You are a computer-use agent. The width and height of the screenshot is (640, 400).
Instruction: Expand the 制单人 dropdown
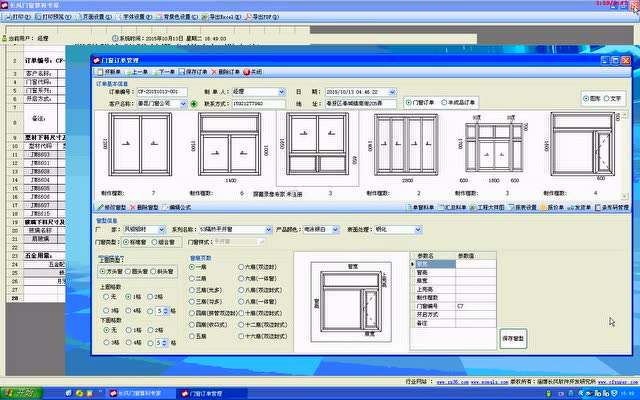point(282,92)
